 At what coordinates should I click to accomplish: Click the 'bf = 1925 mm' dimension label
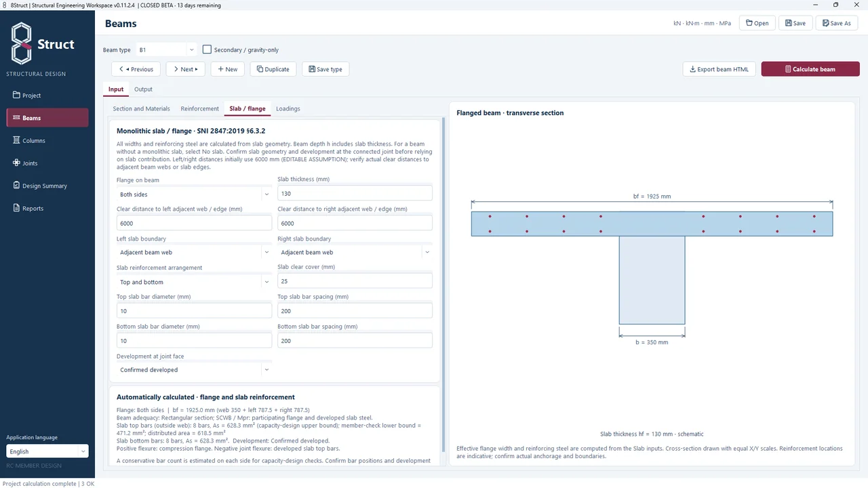[652, 197]
